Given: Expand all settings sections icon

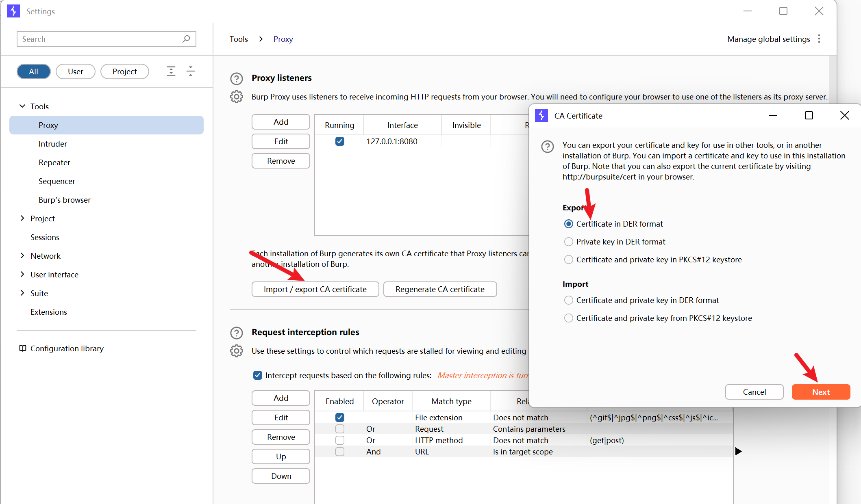Looking at the screenshot, I should tap(171, 71).
